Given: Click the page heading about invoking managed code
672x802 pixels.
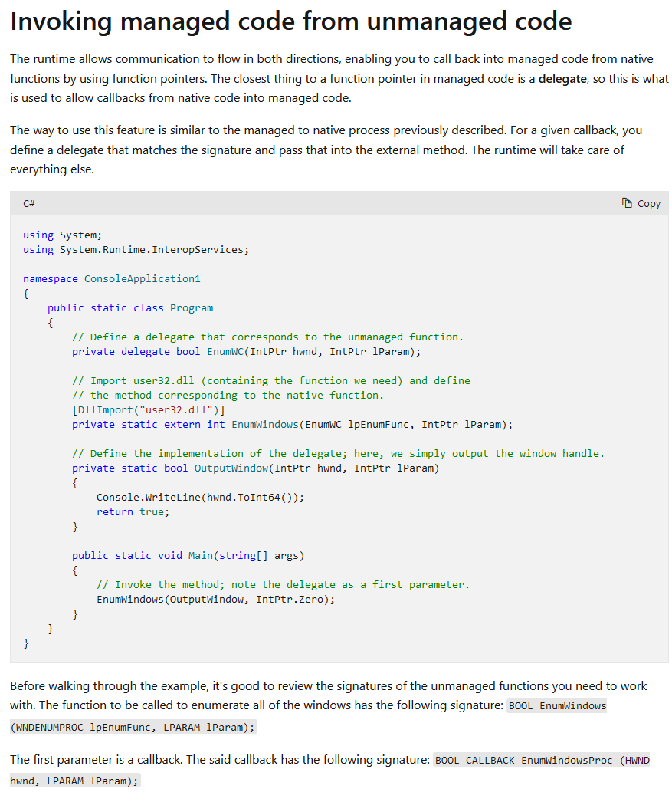Looking at the screenshot, I should tap(290, 21).
